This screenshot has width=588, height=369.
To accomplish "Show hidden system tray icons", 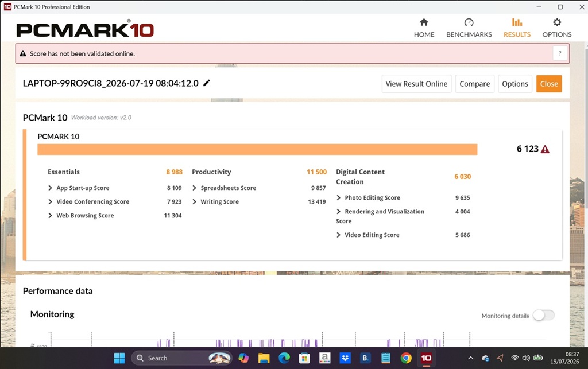I will [471, 358].
